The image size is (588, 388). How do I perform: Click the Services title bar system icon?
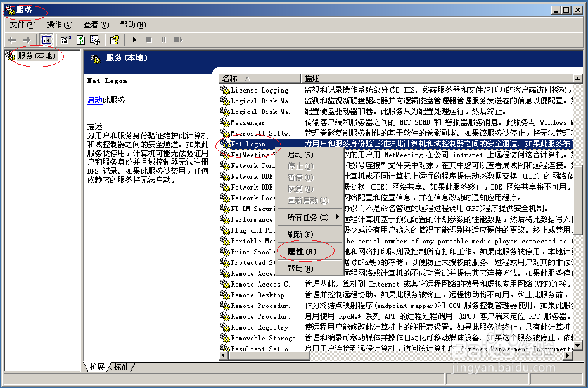(x=10, y=10)
